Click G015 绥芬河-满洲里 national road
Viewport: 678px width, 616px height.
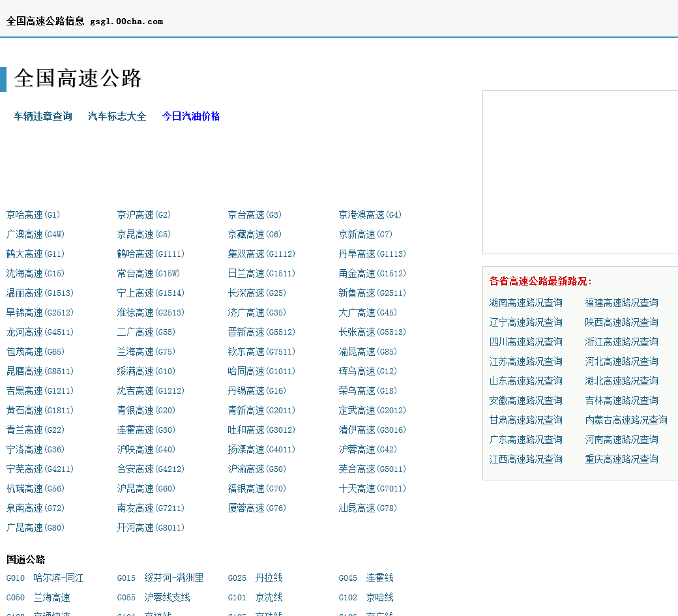click(160, 578)
